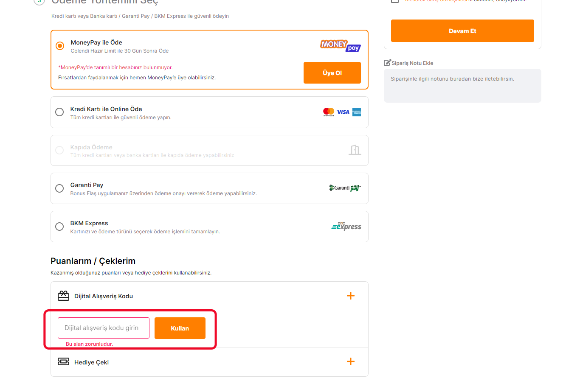The width and height of the screenshot is (580, 392).
Task: Click the Bonus Flaş uygulamanız description text
Action: point(163,193)
